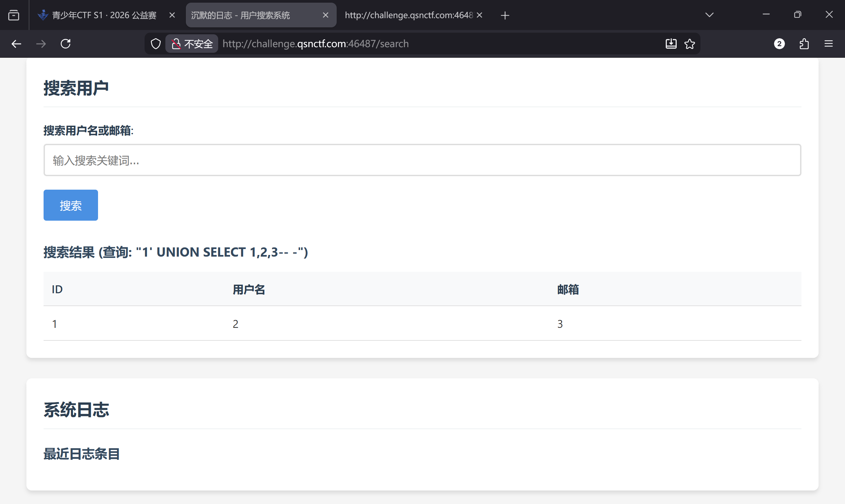Close the 沉默的日志 用户搜索系统 tab
Viewport: 845px width, 504px height.
(x=325, y=15)
